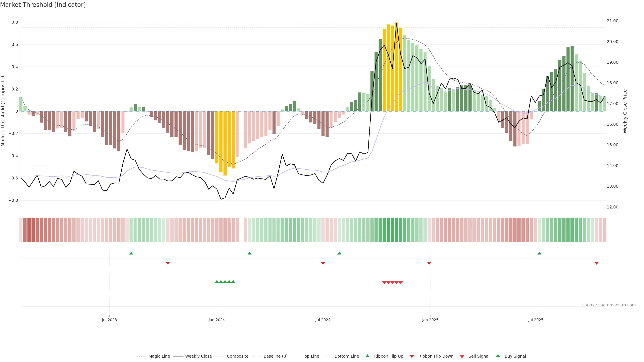Viewport: 644px width, 362px height.
Task: Toggle the Top Line legend entry
Action: point(311,356)
